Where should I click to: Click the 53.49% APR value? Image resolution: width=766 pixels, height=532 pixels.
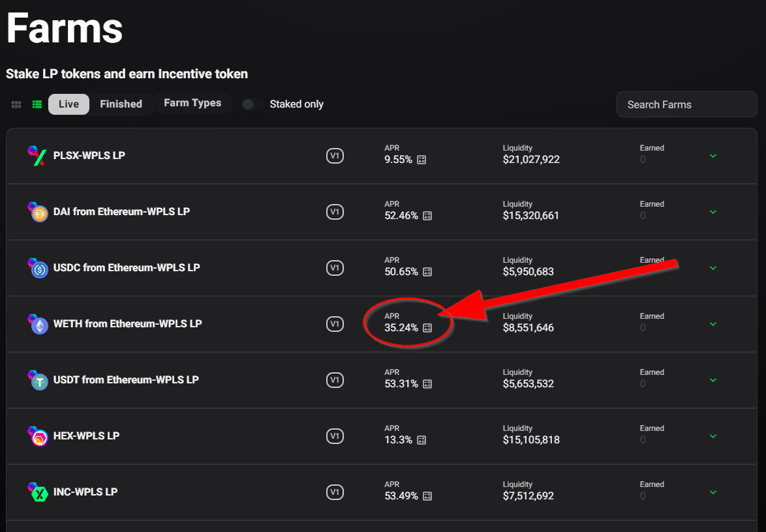pos(401,497)
